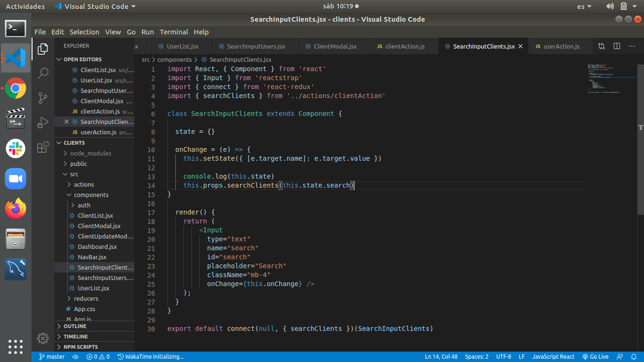Open the Source Control view

[x=43, y=98]
